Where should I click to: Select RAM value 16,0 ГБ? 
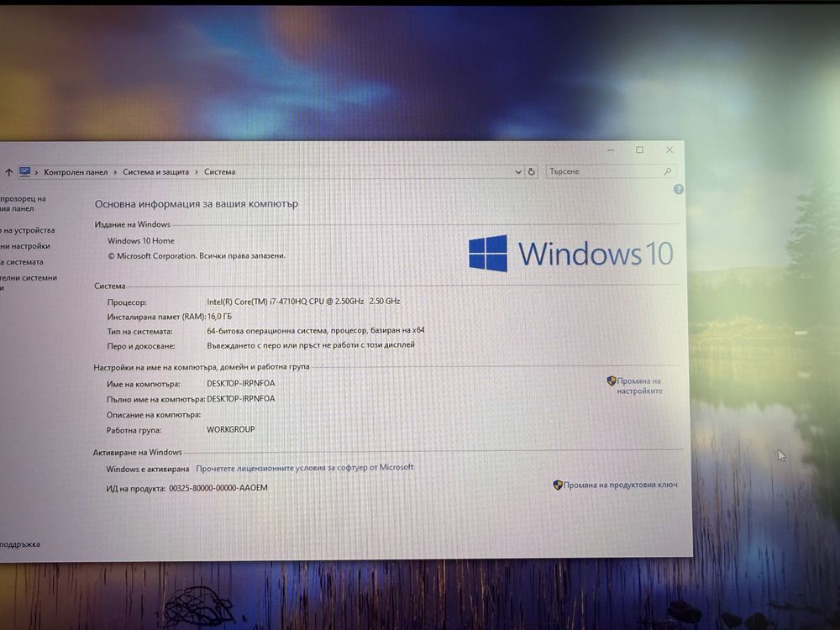(x=219, y=317)
